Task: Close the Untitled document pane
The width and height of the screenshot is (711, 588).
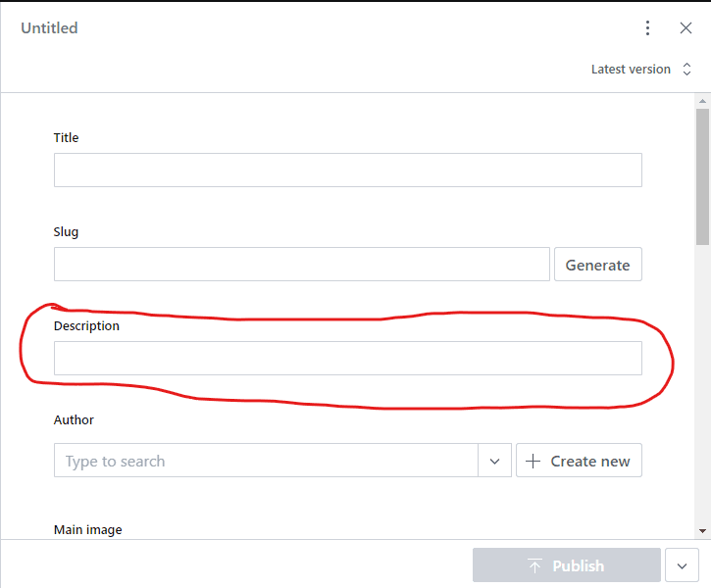Action: [686, 28]
